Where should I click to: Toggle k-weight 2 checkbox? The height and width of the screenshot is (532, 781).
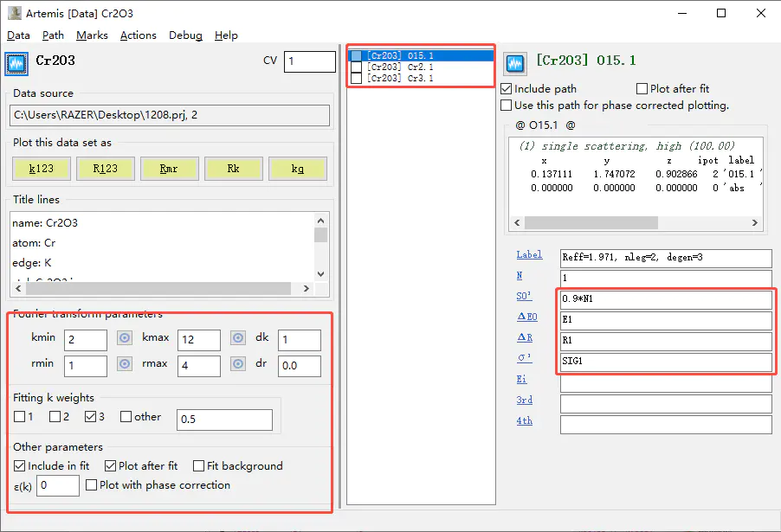(55, 417)
